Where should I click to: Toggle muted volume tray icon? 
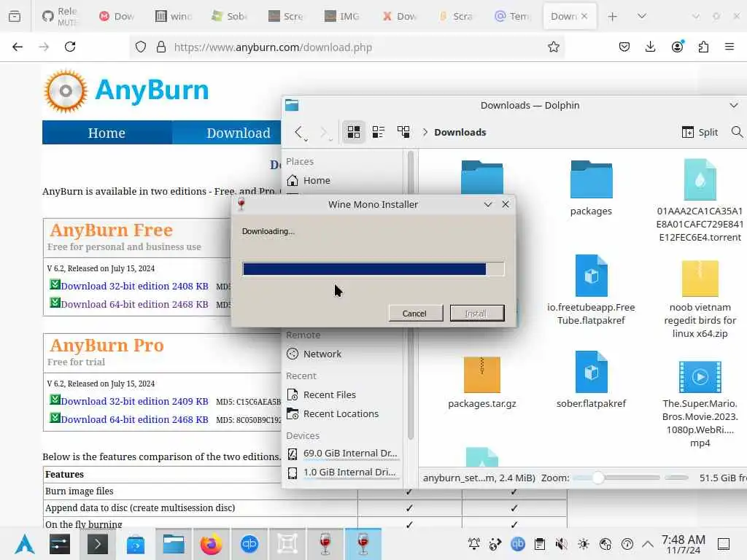(561, 544)
